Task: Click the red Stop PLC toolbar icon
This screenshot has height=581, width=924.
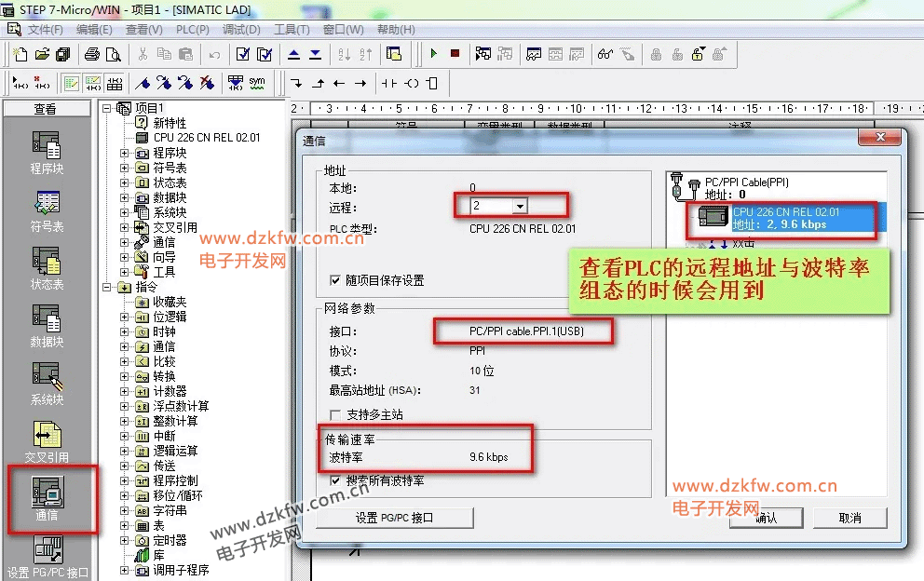Action: (455, 54)
